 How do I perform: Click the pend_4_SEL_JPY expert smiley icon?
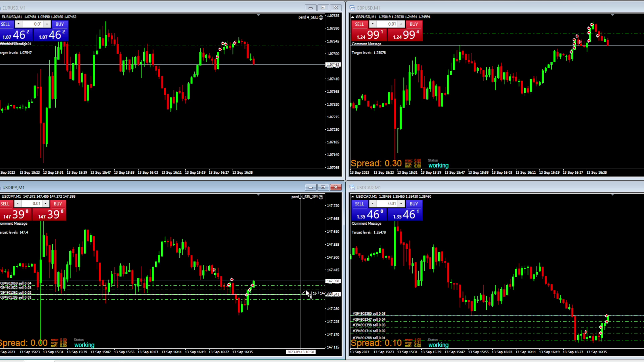321,197
